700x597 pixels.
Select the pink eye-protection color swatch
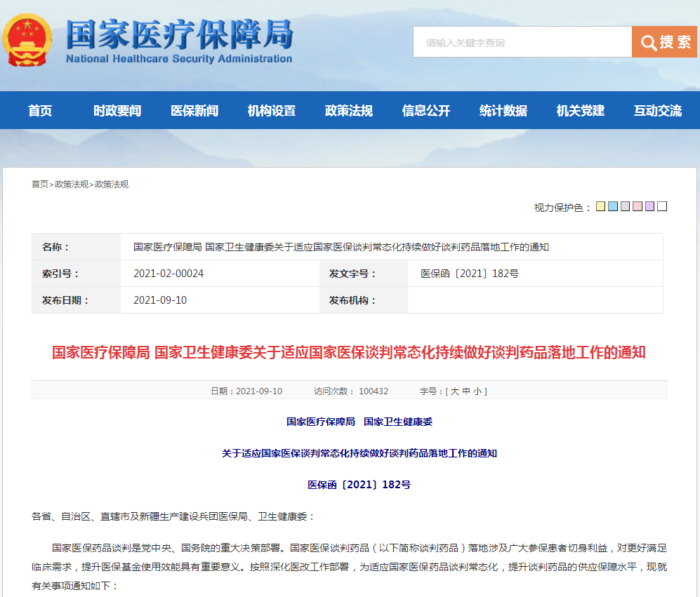(x=638, y=206)
